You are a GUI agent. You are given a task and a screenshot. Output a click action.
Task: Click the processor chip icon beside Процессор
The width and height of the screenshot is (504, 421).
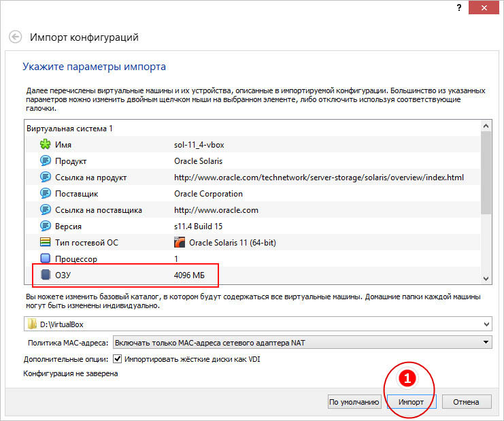click(46, 258)
